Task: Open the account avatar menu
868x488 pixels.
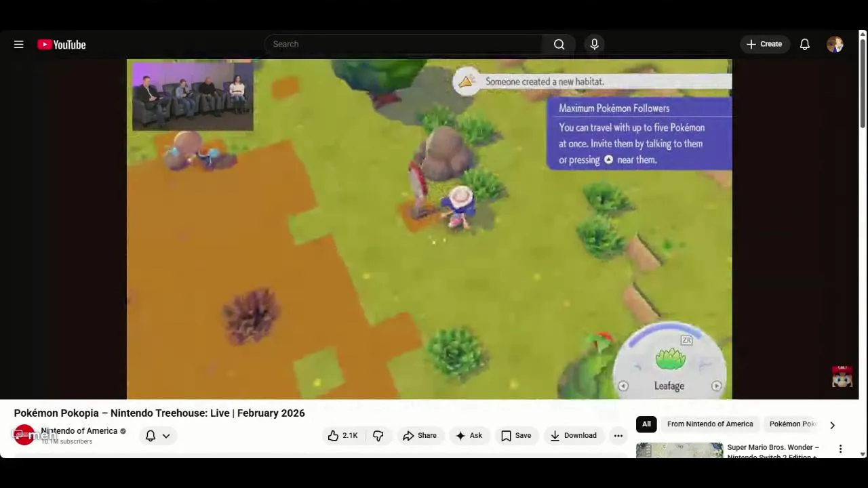Action: 835,44
